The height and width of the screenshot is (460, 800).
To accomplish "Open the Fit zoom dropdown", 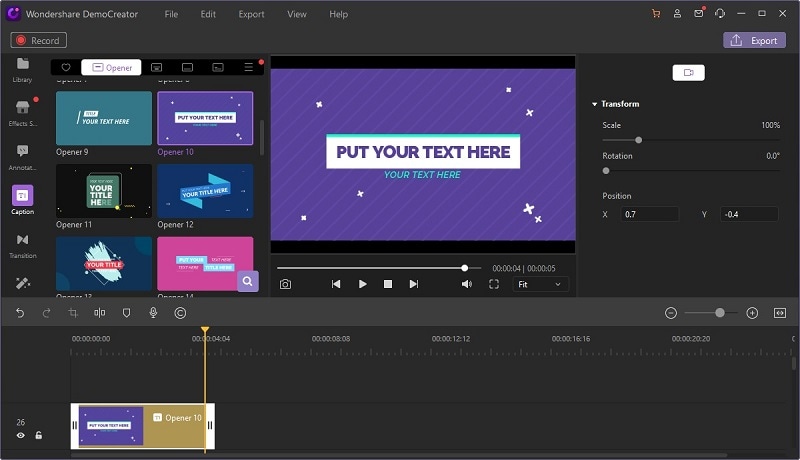I will point(540,284).
